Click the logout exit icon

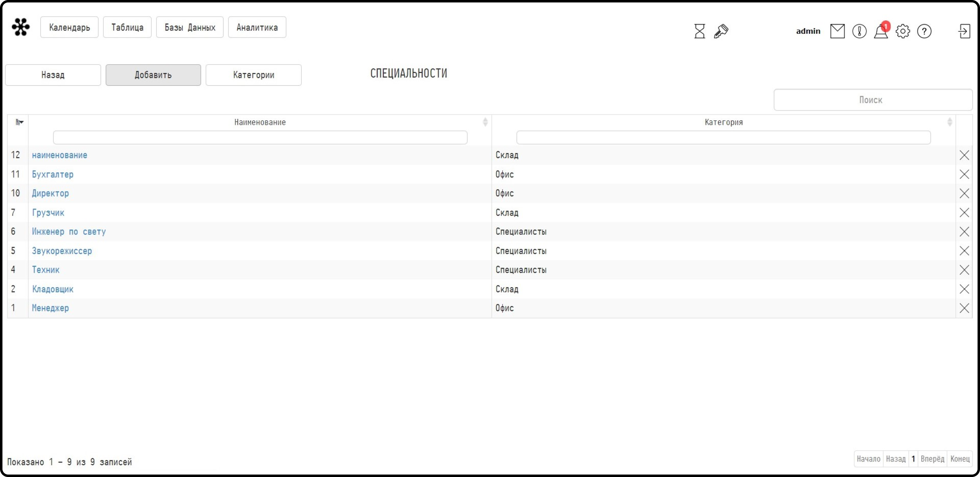964,31
